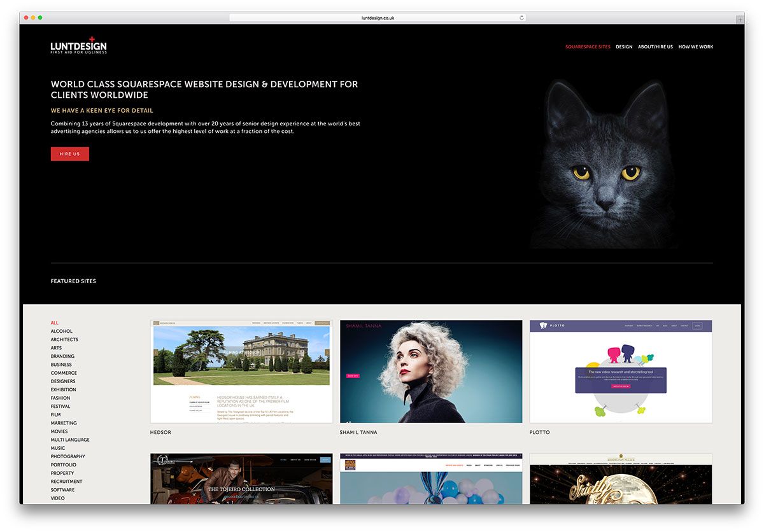
Task: Open the Tojeiro Collection thumbnail
Action: point(241,479)
